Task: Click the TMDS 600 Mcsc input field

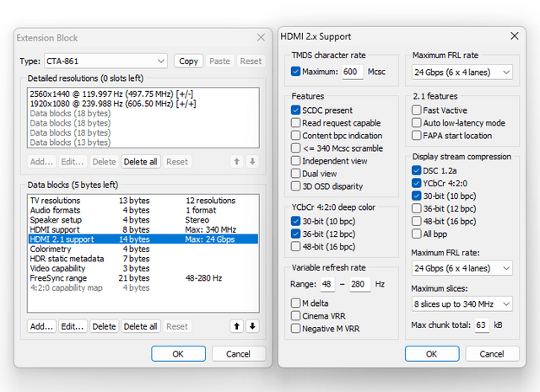Action: pos(353,72)
